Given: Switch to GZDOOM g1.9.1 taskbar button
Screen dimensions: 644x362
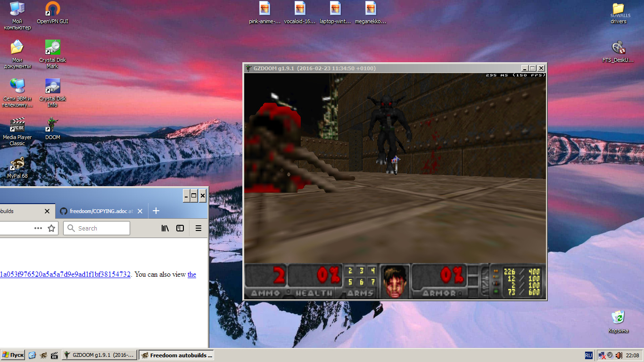Looking at the screenshot, I should click(100, 355).
